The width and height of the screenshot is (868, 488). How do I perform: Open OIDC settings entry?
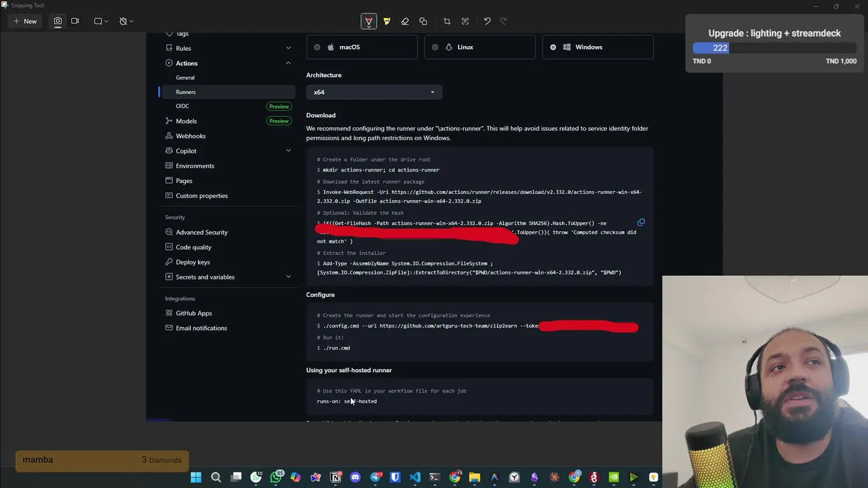182,106
